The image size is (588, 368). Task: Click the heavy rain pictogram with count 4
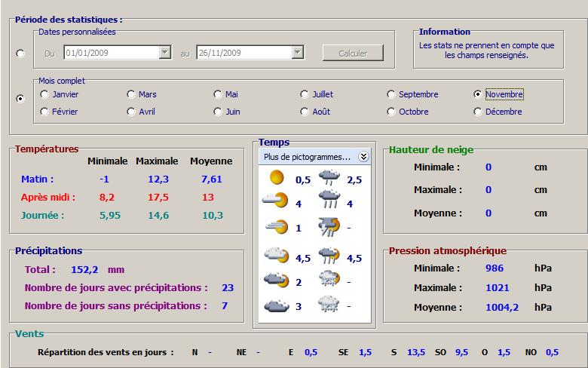coord(329,199)
